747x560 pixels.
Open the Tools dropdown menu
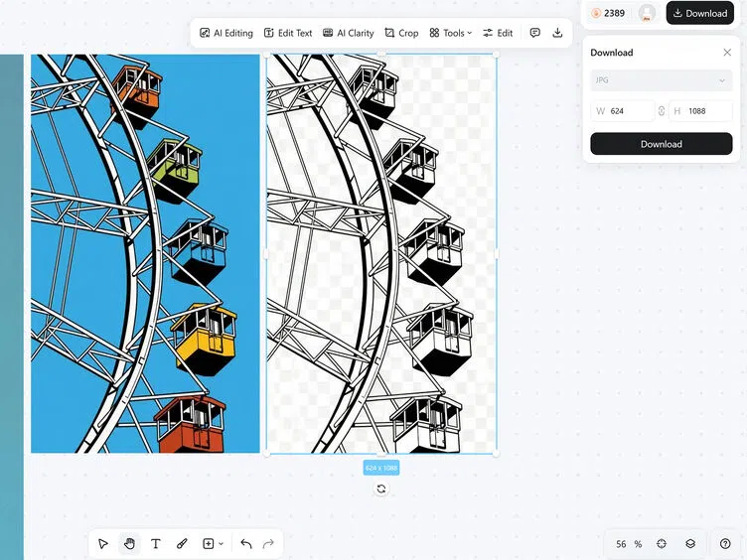click(x=450, y=33)
